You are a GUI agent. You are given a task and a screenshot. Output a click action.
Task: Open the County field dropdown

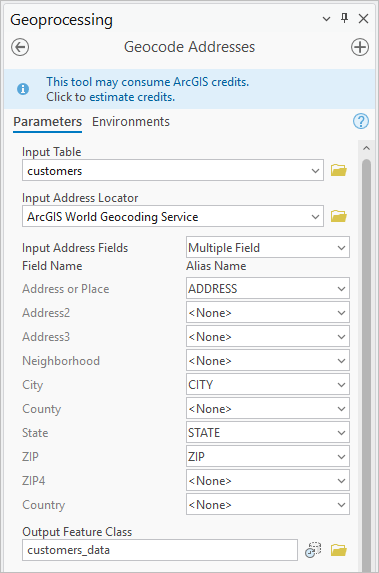(268, 409)
